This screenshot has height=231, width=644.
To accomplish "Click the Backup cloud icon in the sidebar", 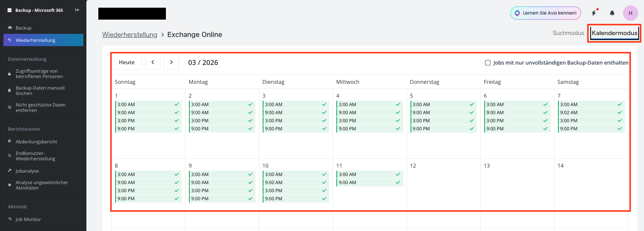I will point(10,28).
